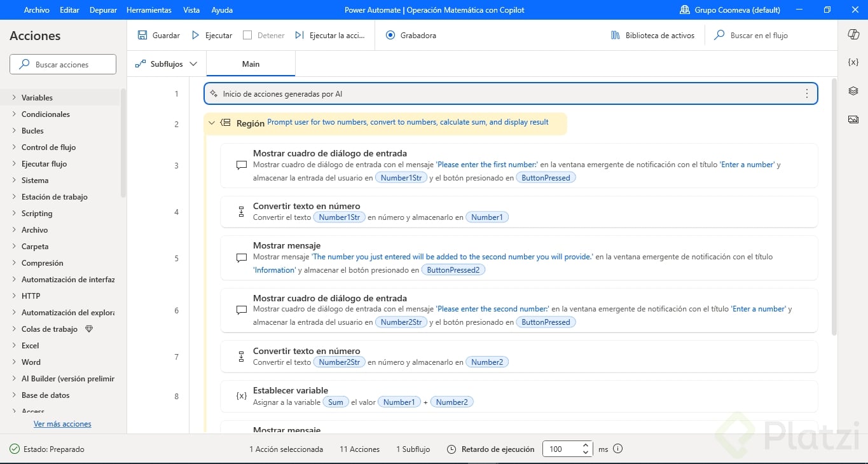Click the Detener stop control
Screen dimensions: 868x464
tap(264, 36)
